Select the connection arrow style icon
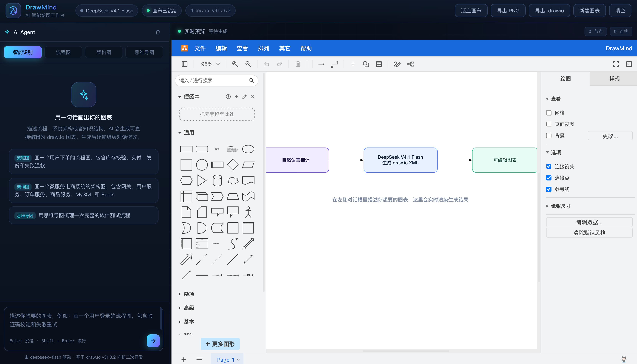Screen dimensions: 637x364 click(x=321, y=64)
